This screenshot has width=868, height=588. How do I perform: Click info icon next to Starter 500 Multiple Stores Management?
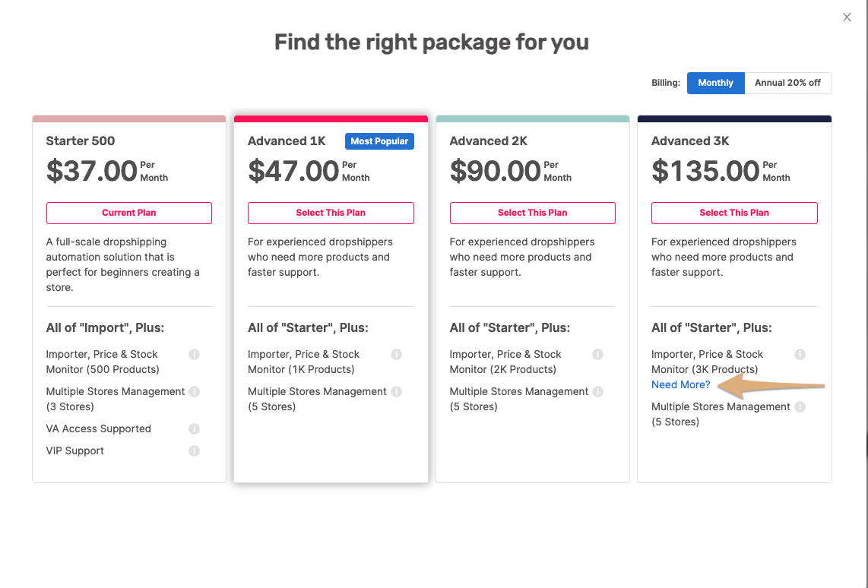tap(194, 392)
